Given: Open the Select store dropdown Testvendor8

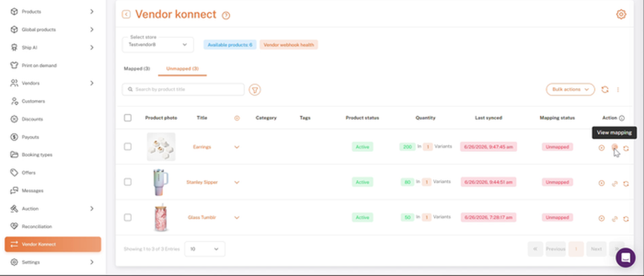Looking at the screenshot, I should [x=158, y=45].
